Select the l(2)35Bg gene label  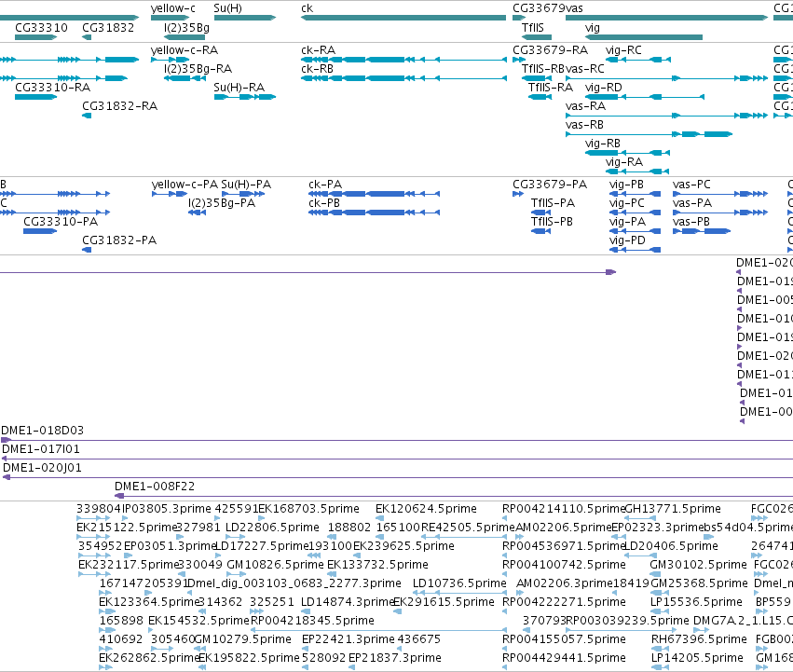click(x=186, y=28)
